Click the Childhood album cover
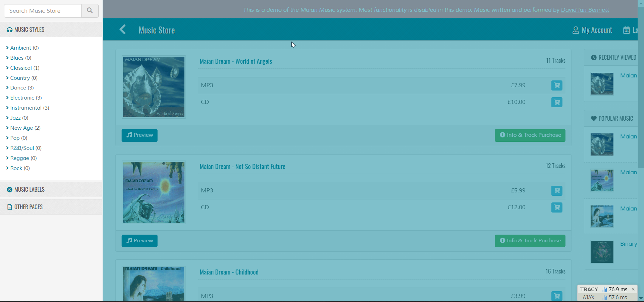 (154, 284)
